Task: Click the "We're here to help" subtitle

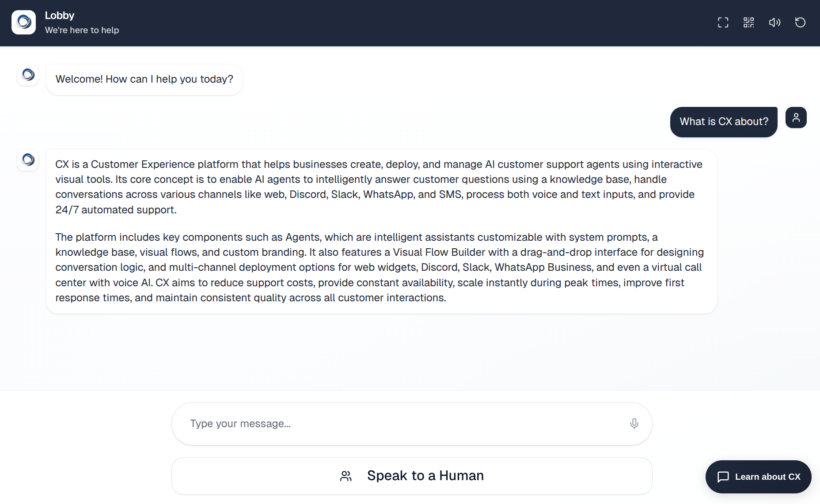Action: coord(82,30)
